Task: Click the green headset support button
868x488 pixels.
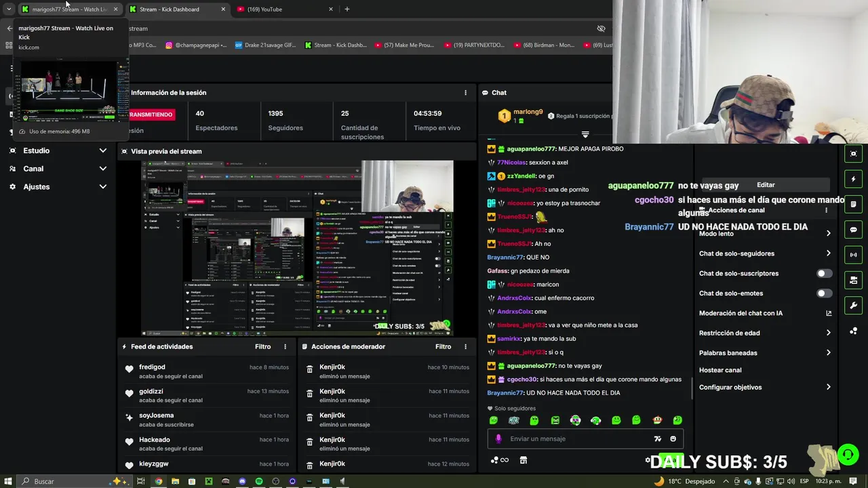Action: [x=848, y=454]
